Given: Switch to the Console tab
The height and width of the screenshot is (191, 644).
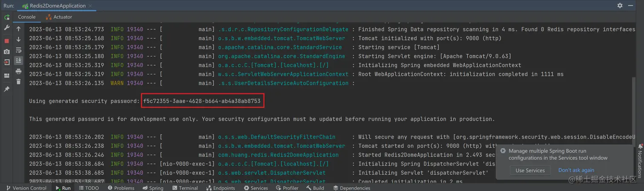Looking at the screenshot, I should click(27, 17).
